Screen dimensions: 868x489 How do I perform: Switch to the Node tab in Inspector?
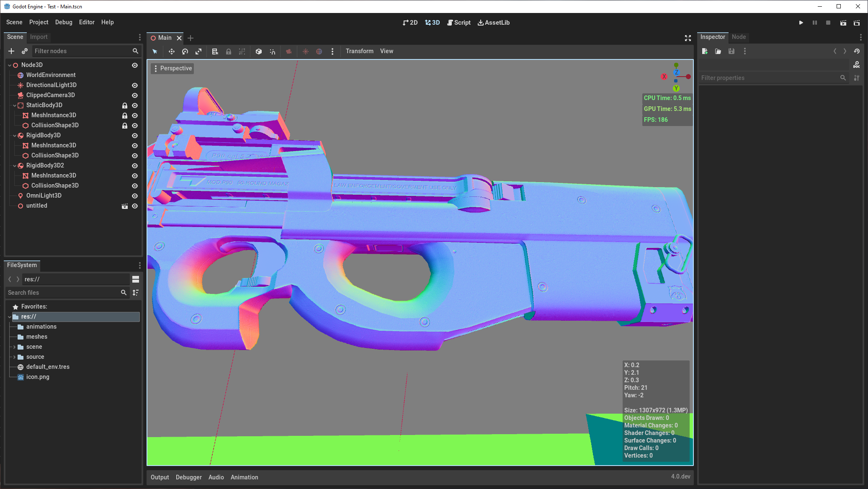pos(739,37)
